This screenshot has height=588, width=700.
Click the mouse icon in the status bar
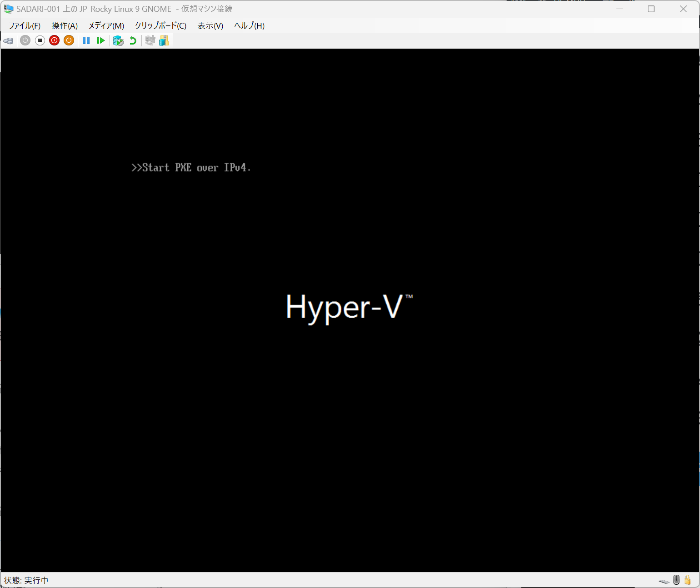tap(676, 580)
